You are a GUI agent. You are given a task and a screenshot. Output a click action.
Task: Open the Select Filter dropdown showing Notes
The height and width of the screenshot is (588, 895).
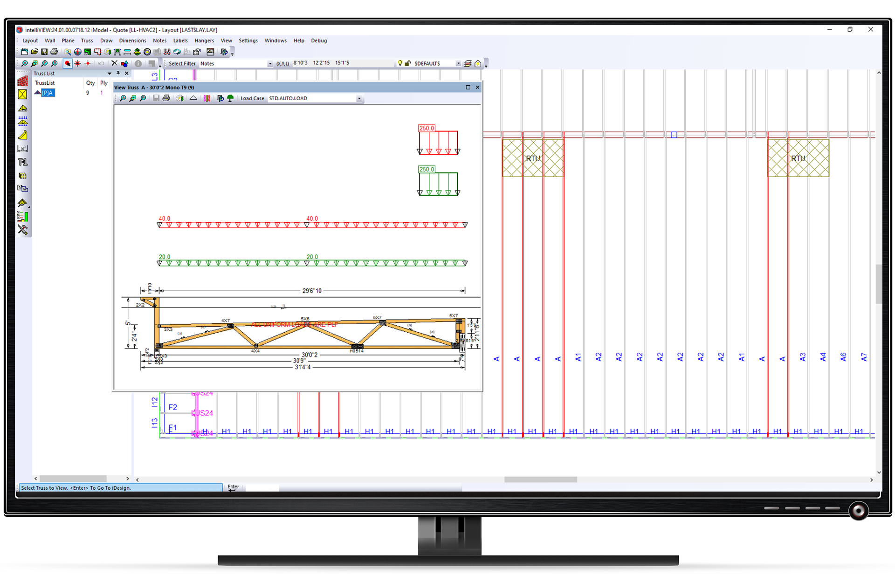pos(269,63)
